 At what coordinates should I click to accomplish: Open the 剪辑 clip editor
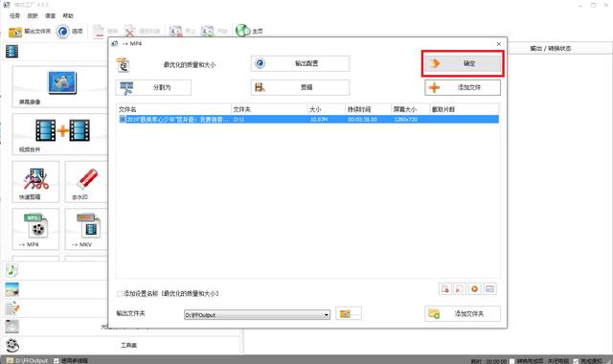(300, 87)
